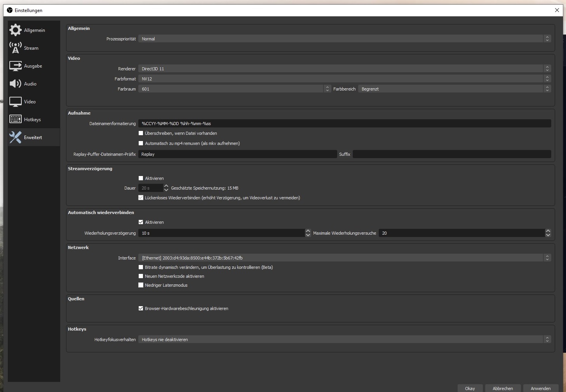Expand the Renderer Direct3D 11 dropdown

pos(344,69)
